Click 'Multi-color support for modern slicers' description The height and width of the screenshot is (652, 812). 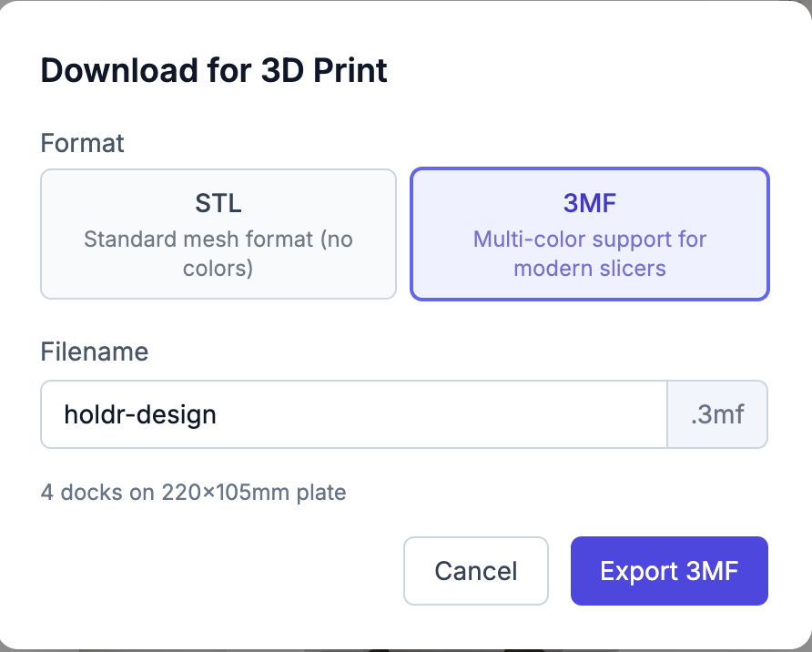click(x=589, y=253)
